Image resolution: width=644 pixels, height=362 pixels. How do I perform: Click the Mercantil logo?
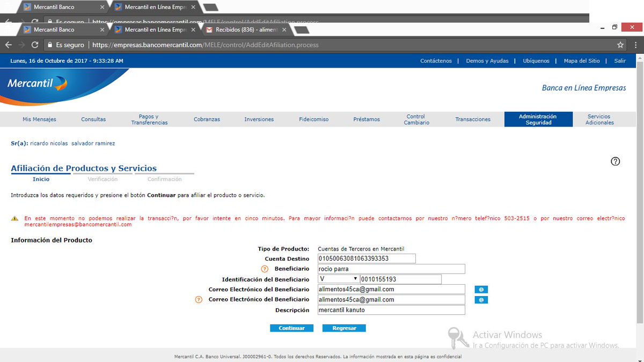(37, 83)
